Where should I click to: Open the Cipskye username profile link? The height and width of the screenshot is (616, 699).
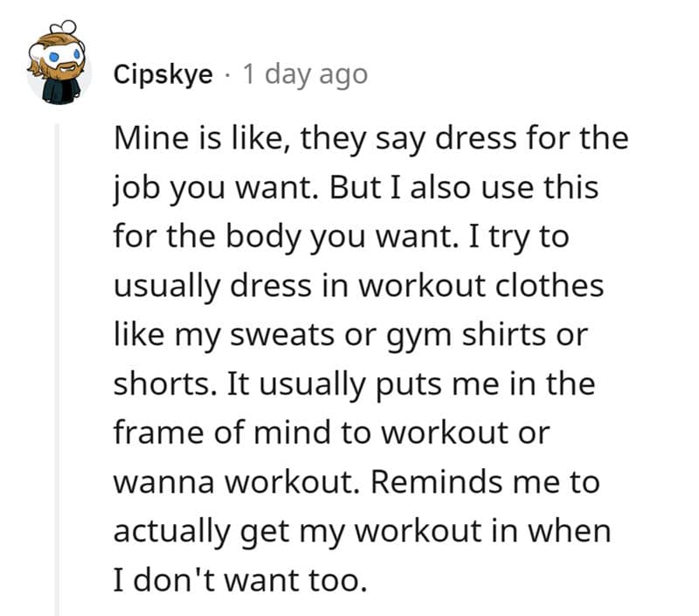click(163, 75)
